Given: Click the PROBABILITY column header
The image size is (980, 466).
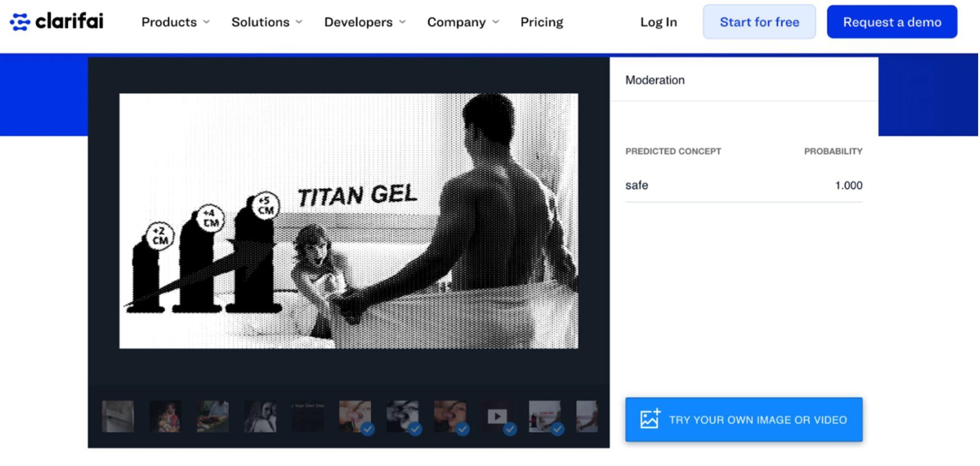Looking at the screenshot, I should point(833,151).
